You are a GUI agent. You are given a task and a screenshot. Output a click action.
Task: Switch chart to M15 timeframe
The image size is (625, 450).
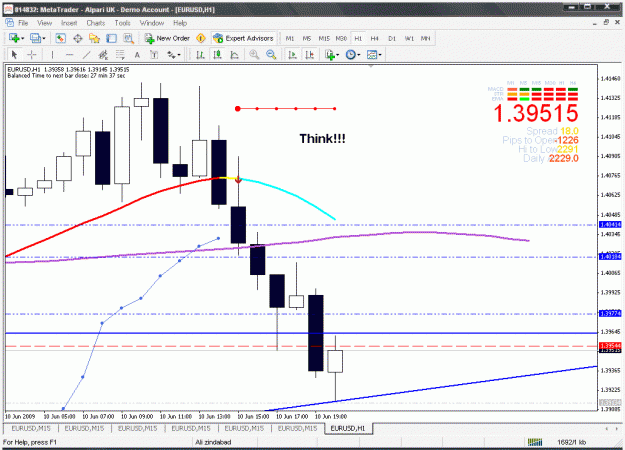324,38
